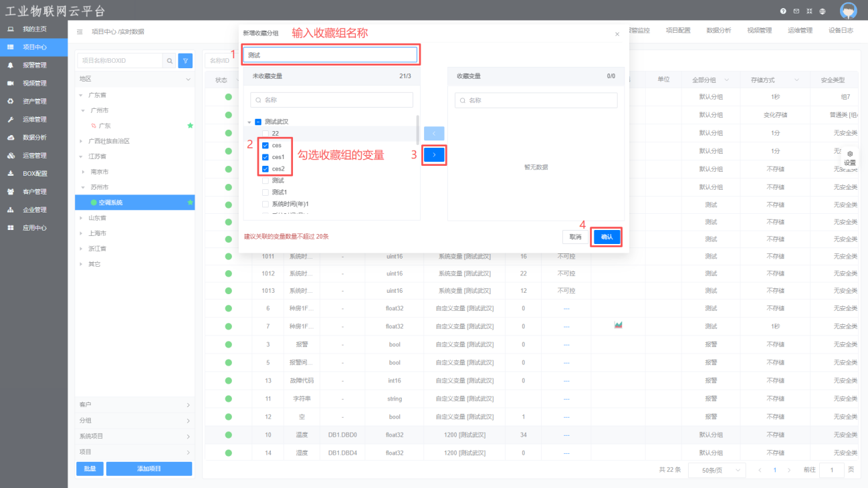Open 报警管理 in the sidebar menu
Screen dimensions: 868x488
34,66
